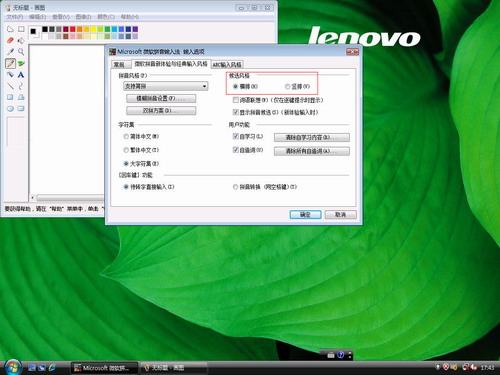Select the Rectangle shape tool
The width and height of the screenshot is (500, 375).
point(10,97)
